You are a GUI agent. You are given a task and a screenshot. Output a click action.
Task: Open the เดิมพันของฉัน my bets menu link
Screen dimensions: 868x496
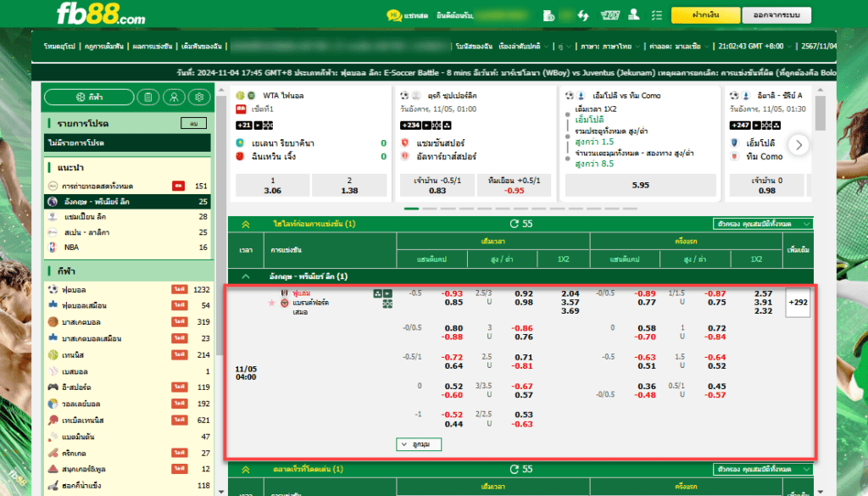pos(202,47)
